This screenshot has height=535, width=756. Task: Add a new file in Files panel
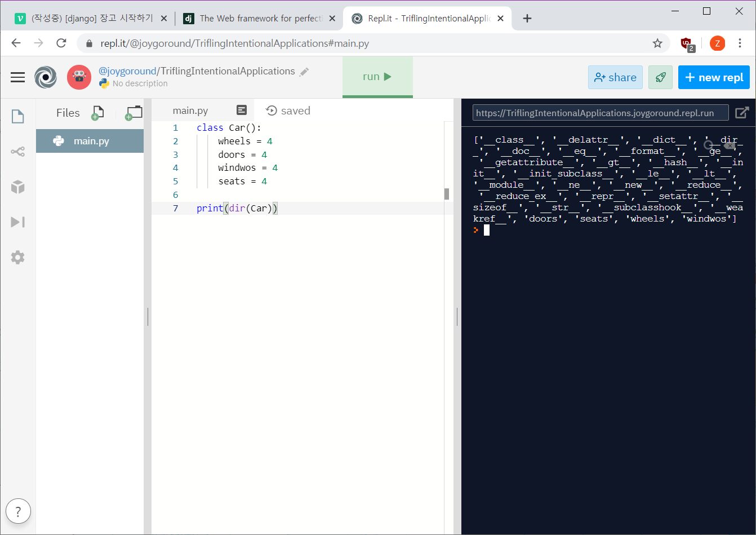(97, 113)
